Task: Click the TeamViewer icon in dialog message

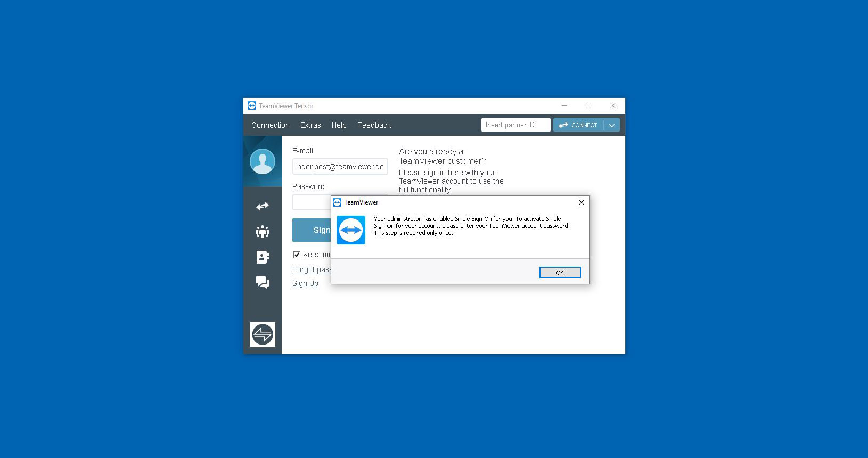Action: coord(351,230)
